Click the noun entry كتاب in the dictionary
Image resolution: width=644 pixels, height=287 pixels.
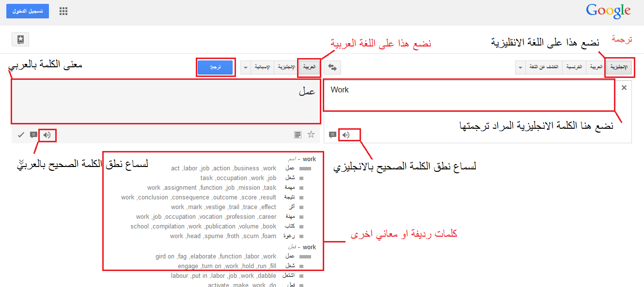[290, 227]
